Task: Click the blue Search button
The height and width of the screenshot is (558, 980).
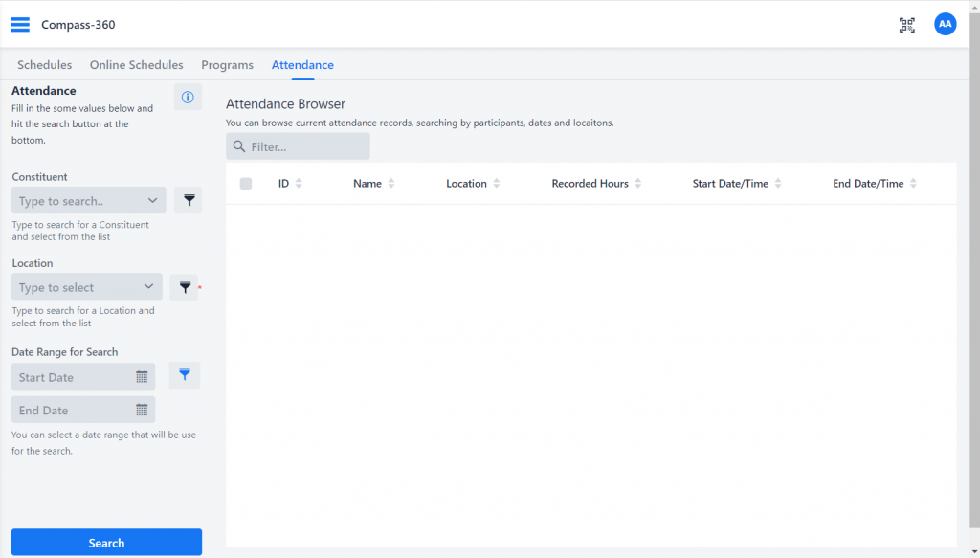Action: click(x=106, y=543)
